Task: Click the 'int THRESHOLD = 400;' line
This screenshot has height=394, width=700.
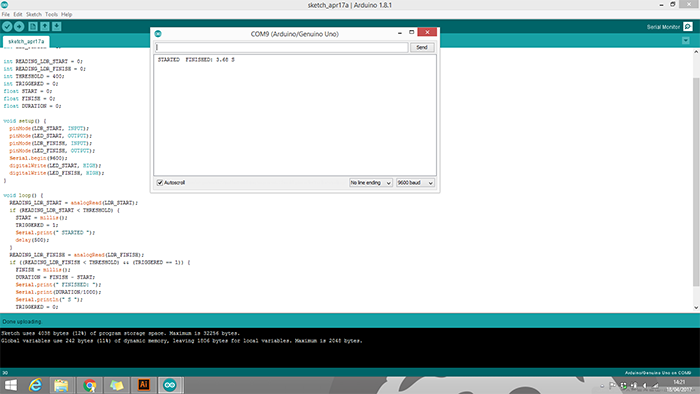Action: (x=33, y=76)
